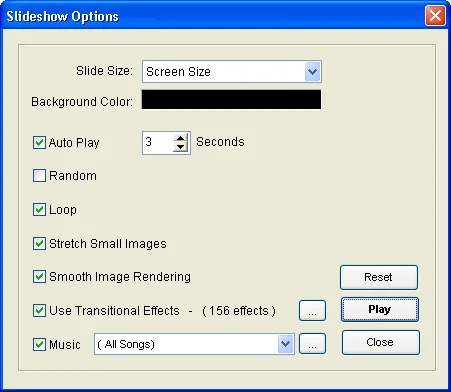The height and width of the screenshot is (392, 451).
Task: Click into the seconds value field
Action: (x=158, y=143)
